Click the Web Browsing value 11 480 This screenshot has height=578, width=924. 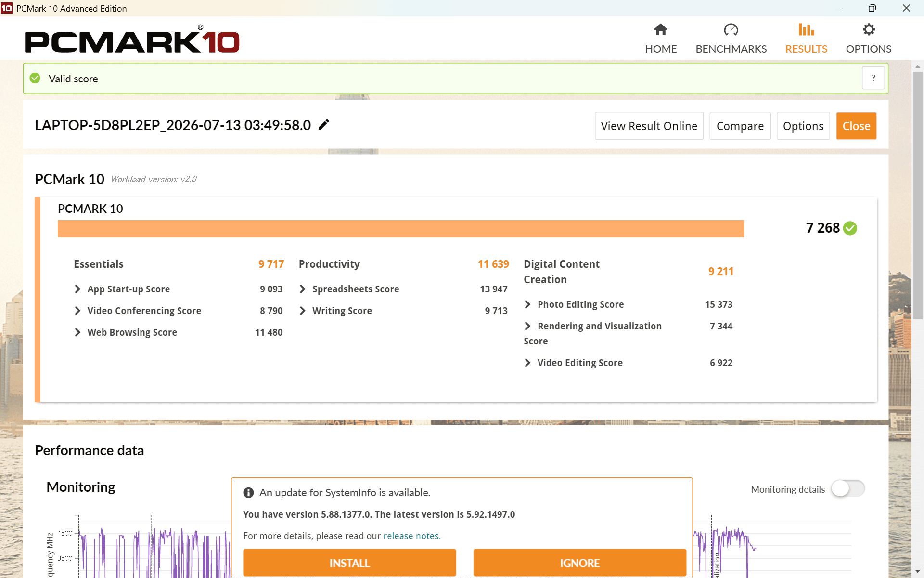pyautogui.click(x=269, y=332)
